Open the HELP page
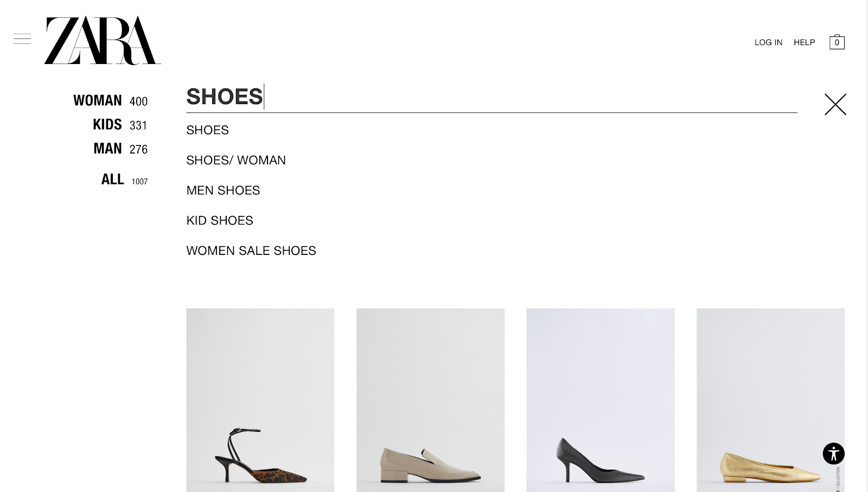Viewport: 868px width, 492px height. tap(804, 42)
